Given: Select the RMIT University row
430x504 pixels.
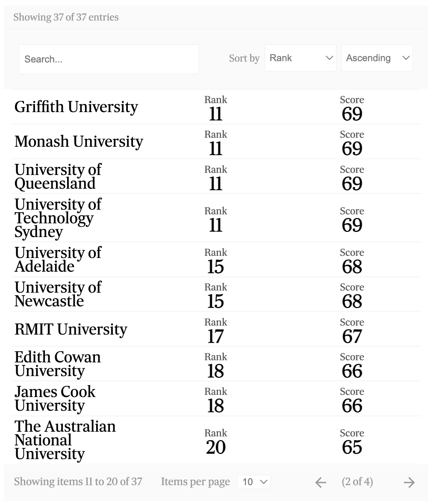Looking at the screenshot, I should tap(71, 329).
